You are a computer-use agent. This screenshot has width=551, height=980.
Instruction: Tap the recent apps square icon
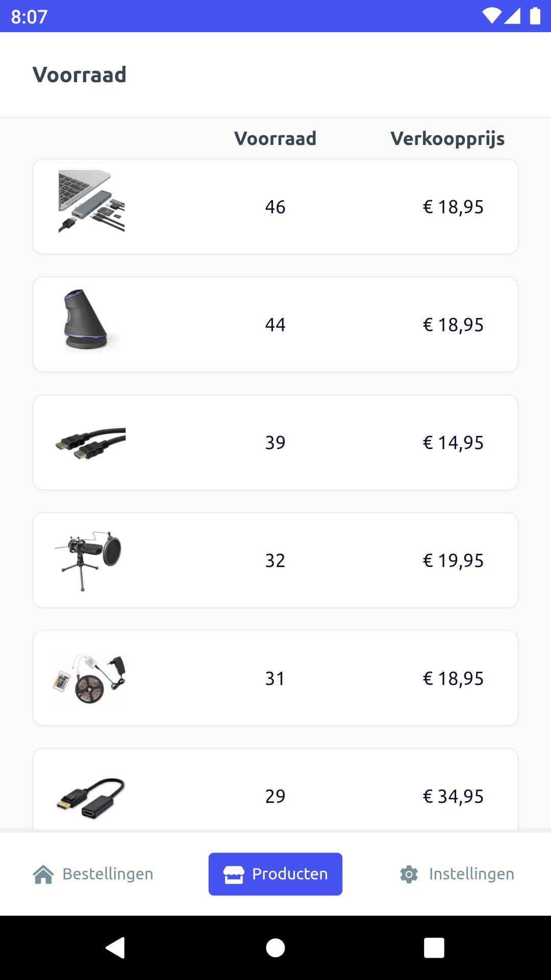click(434, 948)
